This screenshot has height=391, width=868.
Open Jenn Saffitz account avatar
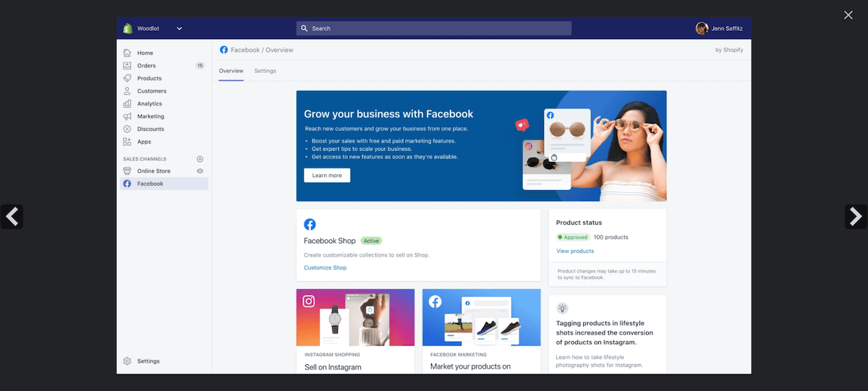click(702, 28)
